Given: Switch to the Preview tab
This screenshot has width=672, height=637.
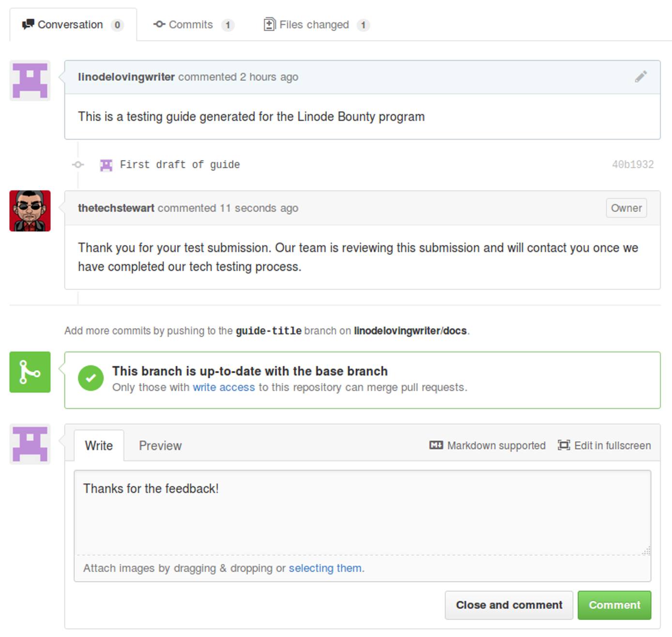Looking at the screenshot, I should point(160,445).
